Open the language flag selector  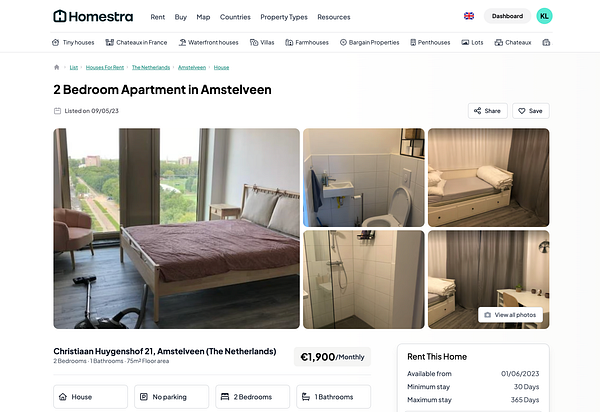[469, 16]
